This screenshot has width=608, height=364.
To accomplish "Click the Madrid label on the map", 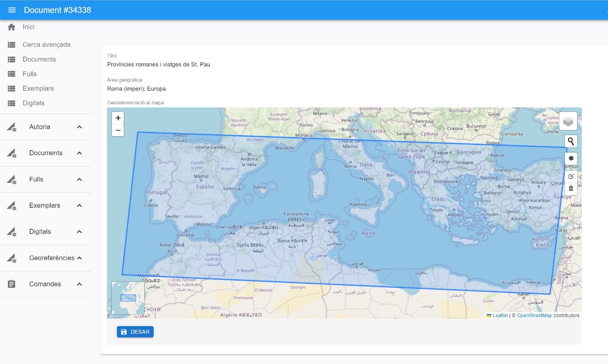I will (x=201, y=176).
